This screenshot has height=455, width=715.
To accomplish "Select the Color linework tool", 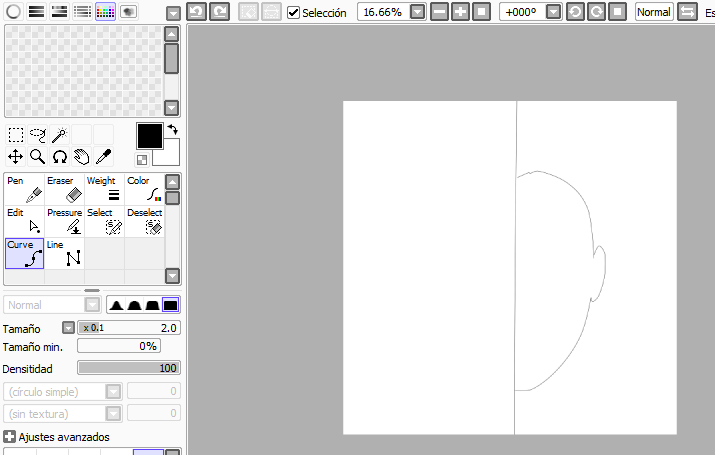I will [145, 189].
